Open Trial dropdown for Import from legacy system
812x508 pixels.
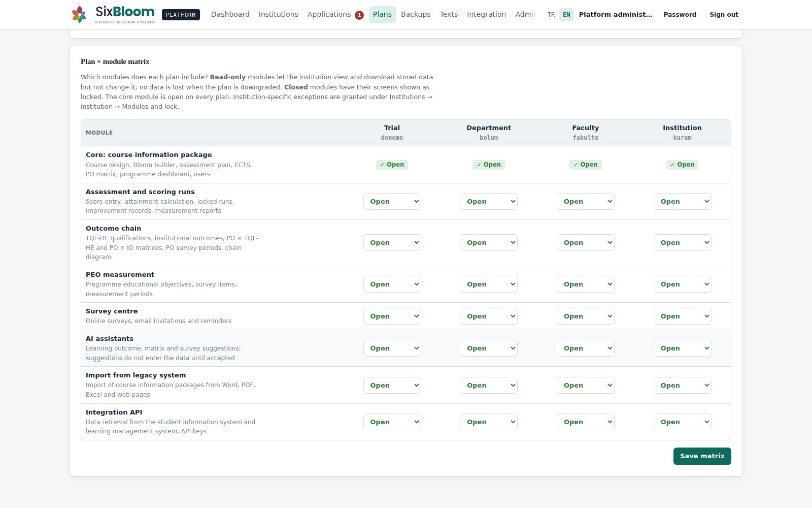(392, 385)
